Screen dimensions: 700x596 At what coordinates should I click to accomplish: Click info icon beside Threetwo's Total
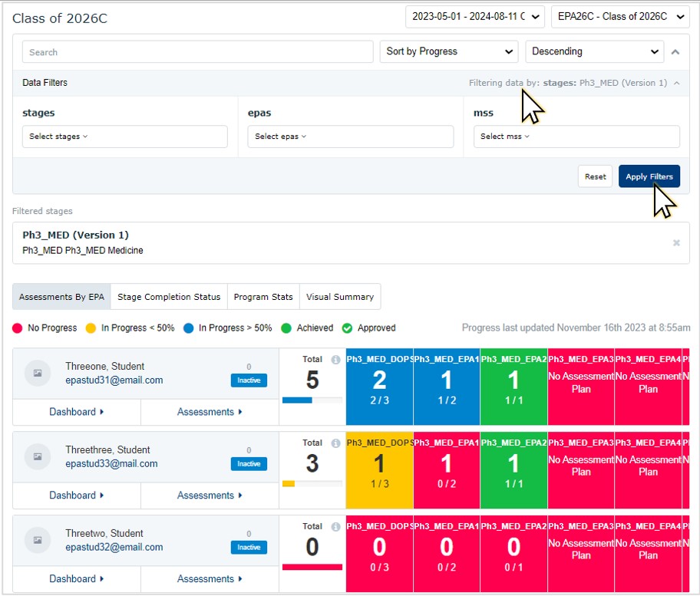click(335, 526)
